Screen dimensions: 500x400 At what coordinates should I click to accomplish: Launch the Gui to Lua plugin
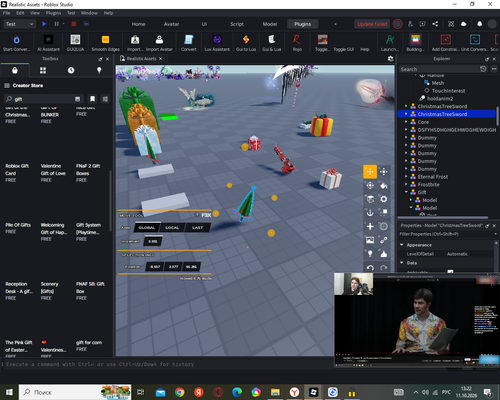[246, 43]
